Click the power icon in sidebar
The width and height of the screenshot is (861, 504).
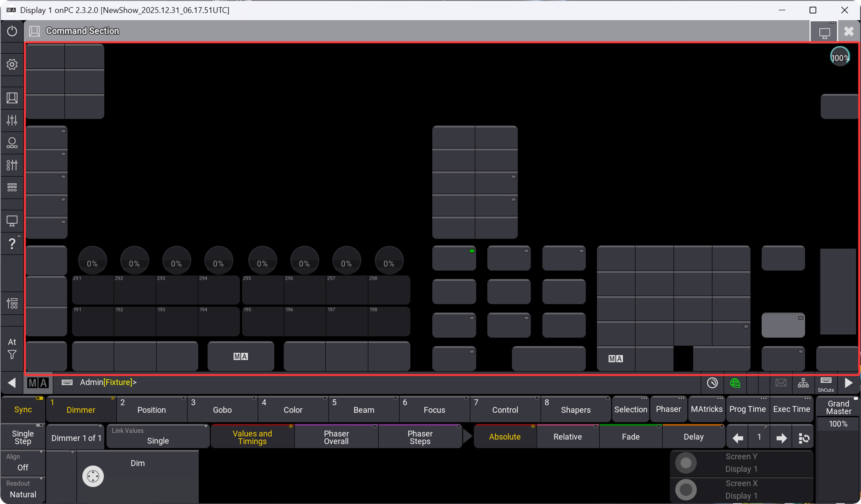12,31
